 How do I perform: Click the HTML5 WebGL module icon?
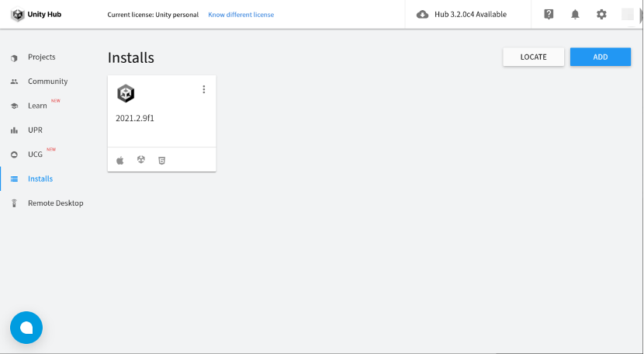click(161, 160)
